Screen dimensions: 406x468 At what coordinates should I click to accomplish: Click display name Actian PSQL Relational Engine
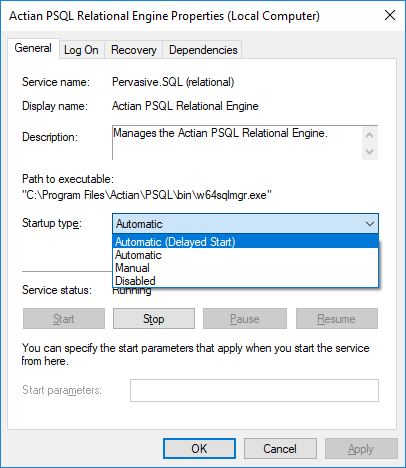click(185, 106)
